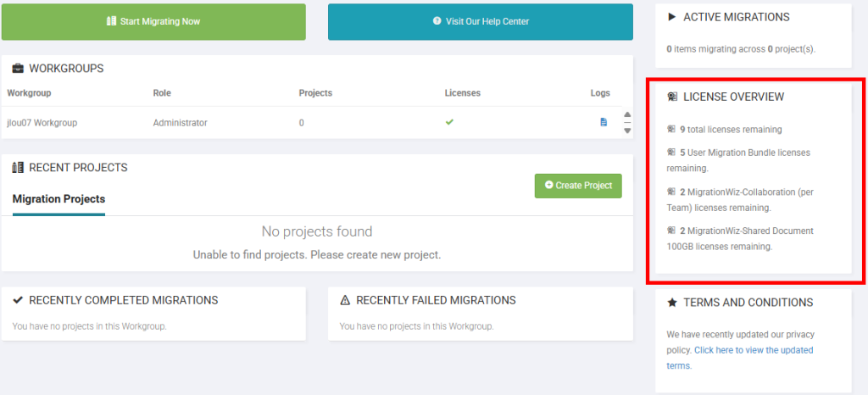
Task: Click the 2 MigrationWiz-Shared Document 100GB text
Action: tap(740, 238)
